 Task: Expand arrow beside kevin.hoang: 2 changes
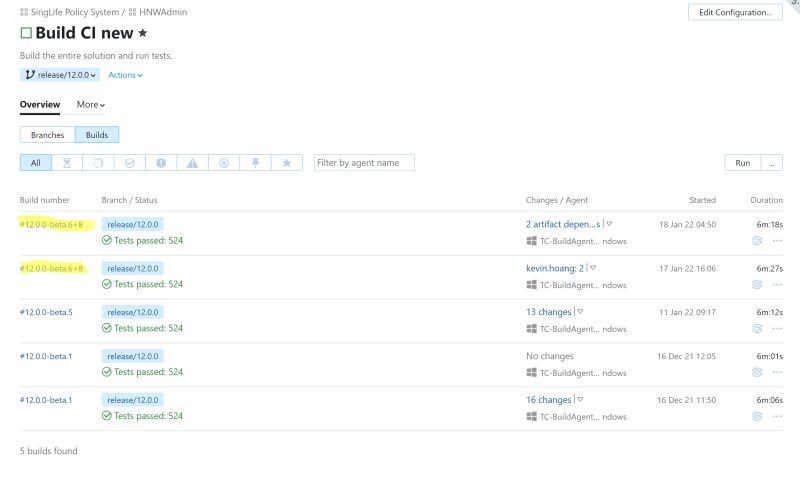(x=592, y=268)
